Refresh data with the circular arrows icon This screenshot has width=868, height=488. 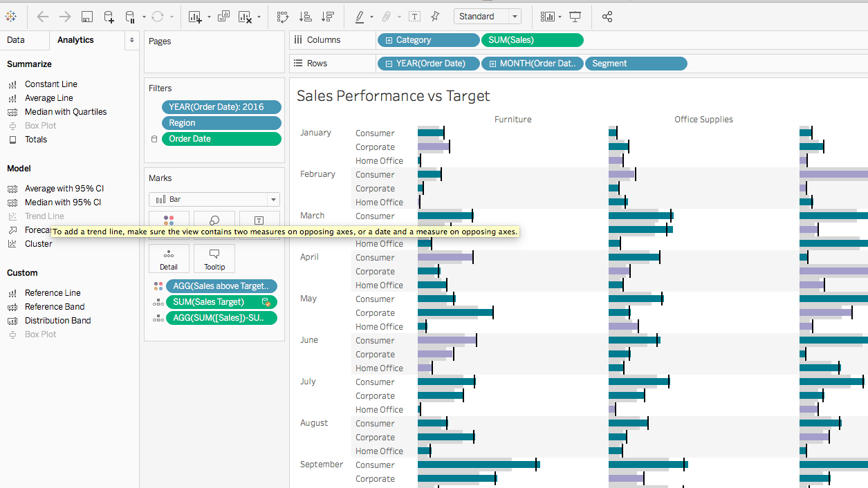157,16
